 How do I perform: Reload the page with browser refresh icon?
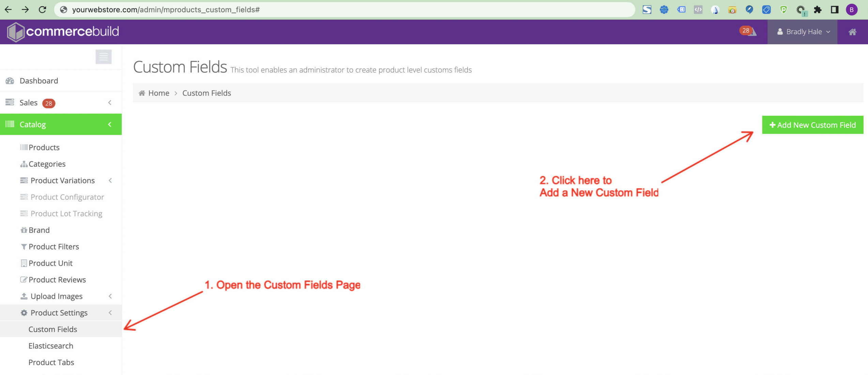tap(42, 10)
